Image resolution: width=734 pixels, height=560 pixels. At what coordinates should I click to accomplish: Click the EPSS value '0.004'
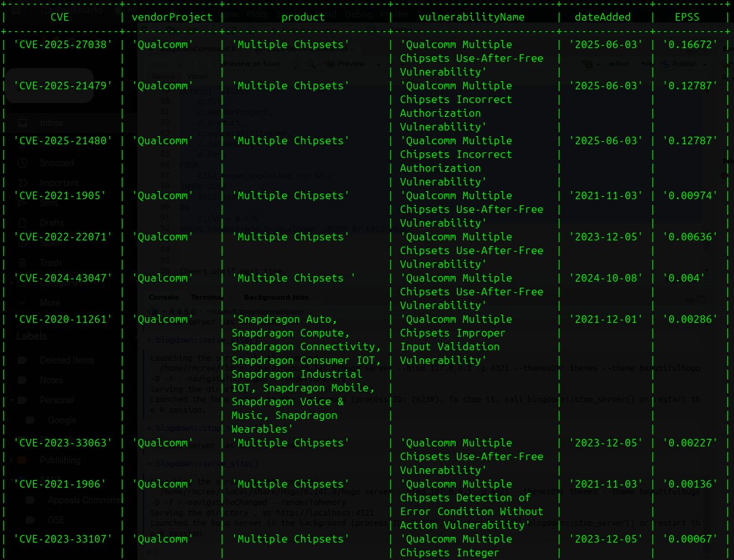tap(684, 278)
